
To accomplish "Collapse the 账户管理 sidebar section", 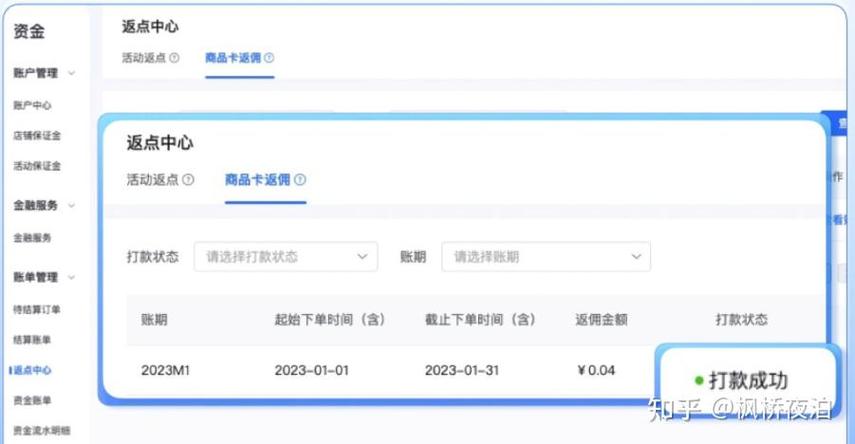I will (71, 73).
